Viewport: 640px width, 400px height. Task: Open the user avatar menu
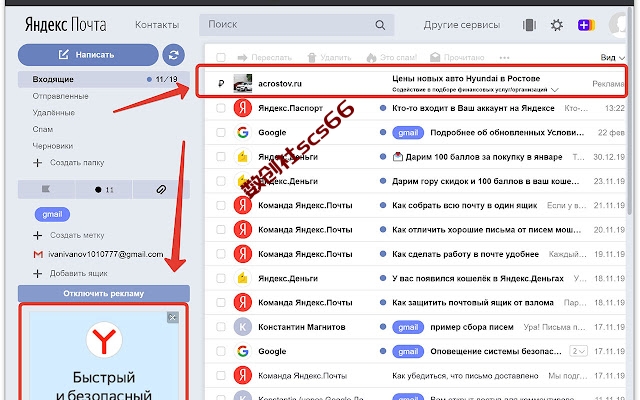coord(618,25)
